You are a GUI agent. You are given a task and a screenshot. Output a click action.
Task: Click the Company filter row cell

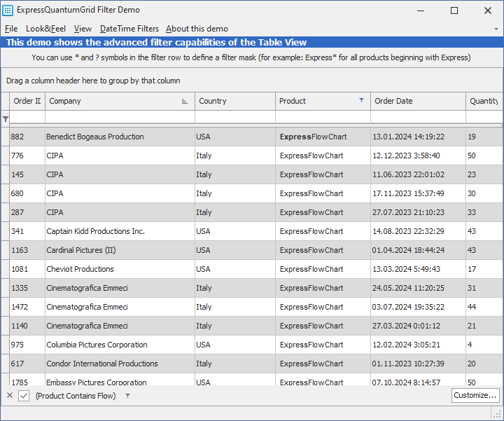(120, 117)
